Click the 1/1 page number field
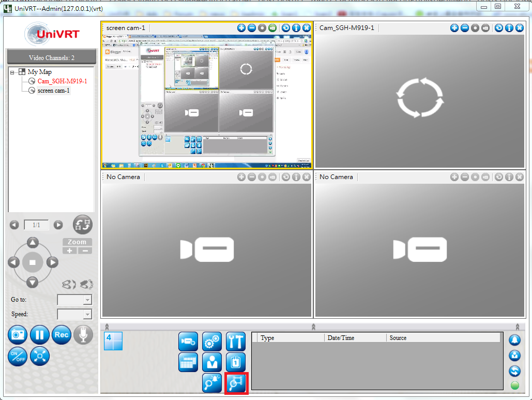The width and height of the screenshot is (532, 400). (x=36, y=225)
